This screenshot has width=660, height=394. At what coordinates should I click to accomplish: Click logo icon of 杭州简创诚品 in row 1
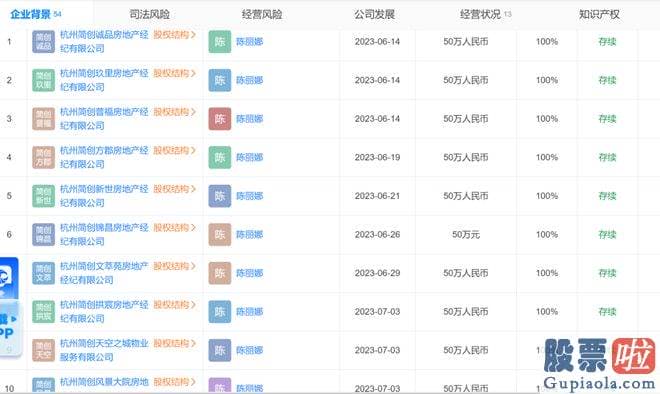pos(43,42)
